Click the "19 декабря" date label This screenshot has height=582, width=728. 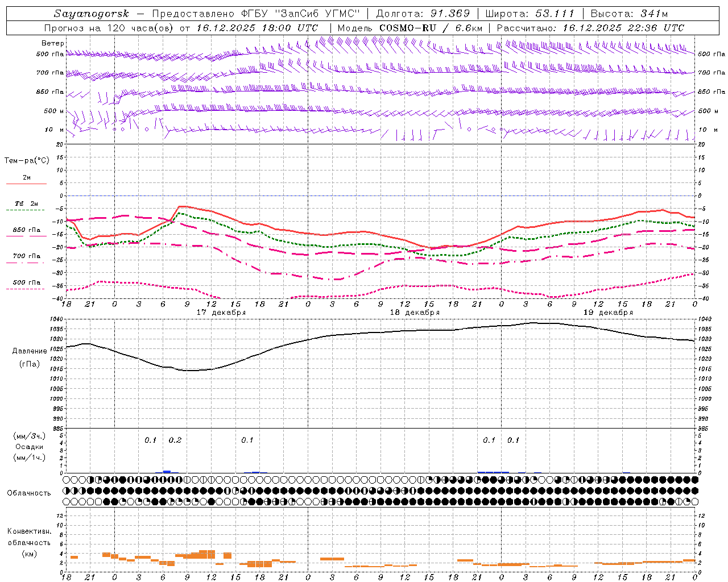click(x=608, y=313)
